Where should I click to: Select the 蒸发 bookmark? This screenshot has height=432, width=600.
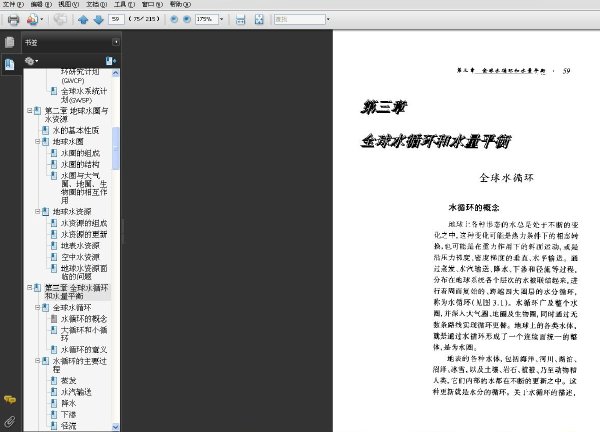tap(68, 381)
